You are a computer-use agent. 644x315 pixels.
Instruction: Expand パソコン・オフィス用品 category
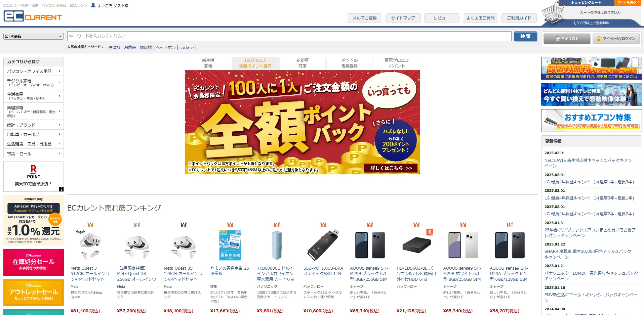34,71
